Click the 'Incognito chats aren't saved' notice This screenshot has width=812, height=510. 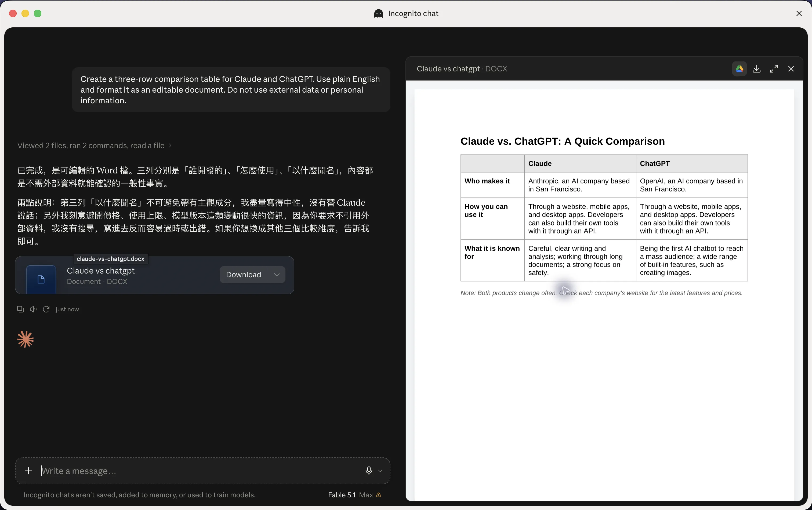(139, 495)
